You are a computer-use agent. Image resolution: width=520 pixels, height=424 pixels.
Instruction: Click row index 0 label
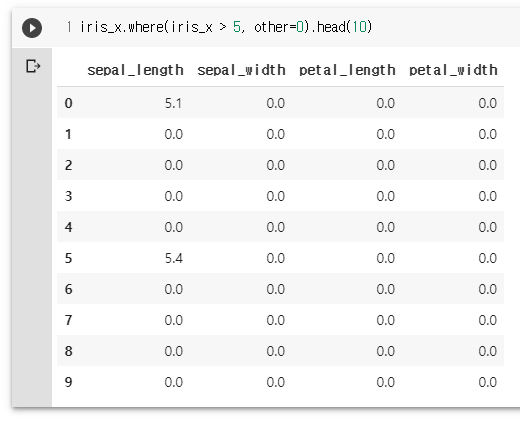68,103
